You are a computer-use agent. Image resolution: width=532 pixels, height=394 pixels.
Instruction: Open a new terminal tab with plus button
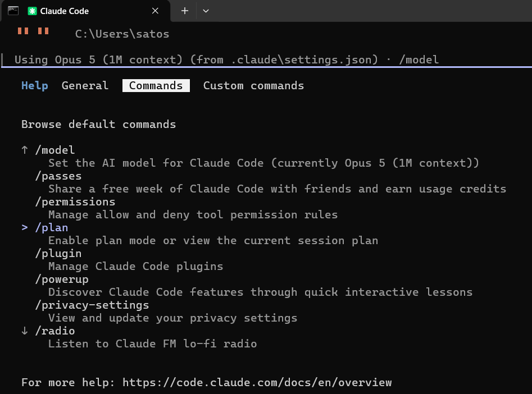(185, 11)
